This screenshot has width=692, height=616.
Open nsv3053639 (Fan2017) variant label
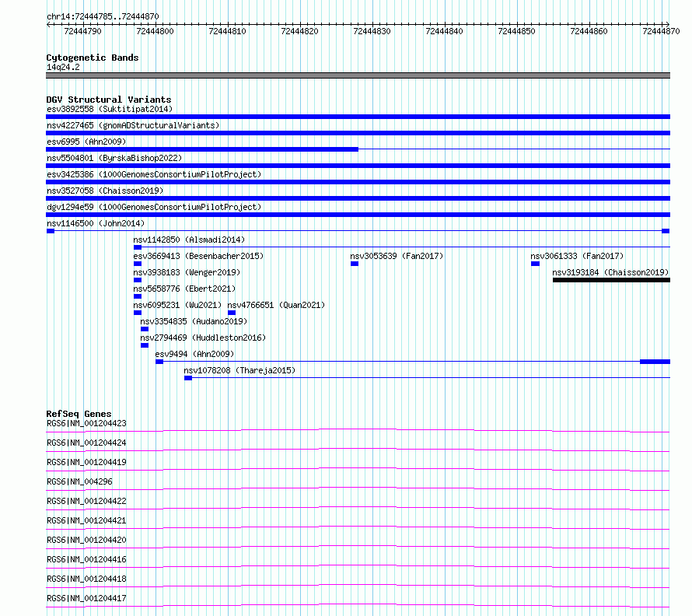click(397, 256)
